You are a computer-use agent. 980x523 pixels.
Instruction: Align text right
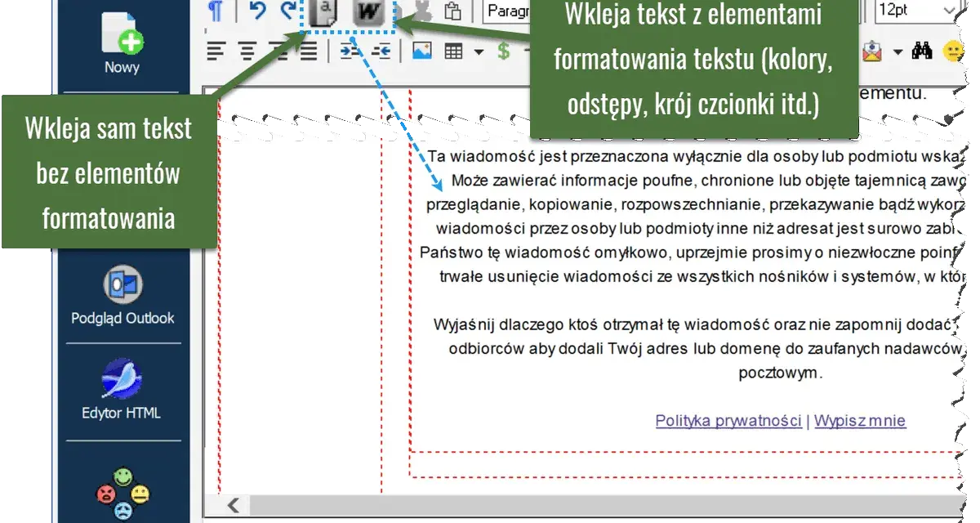pos(278,51)
